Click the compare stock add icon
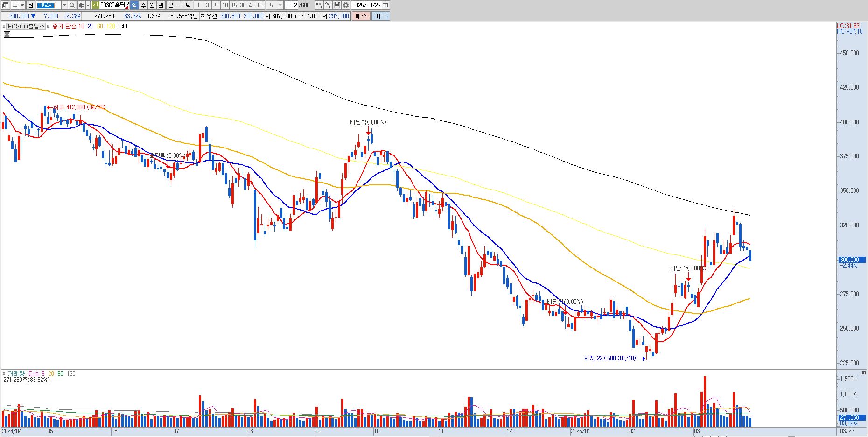This screenshot has width=868, height=437. click(319, 5)
